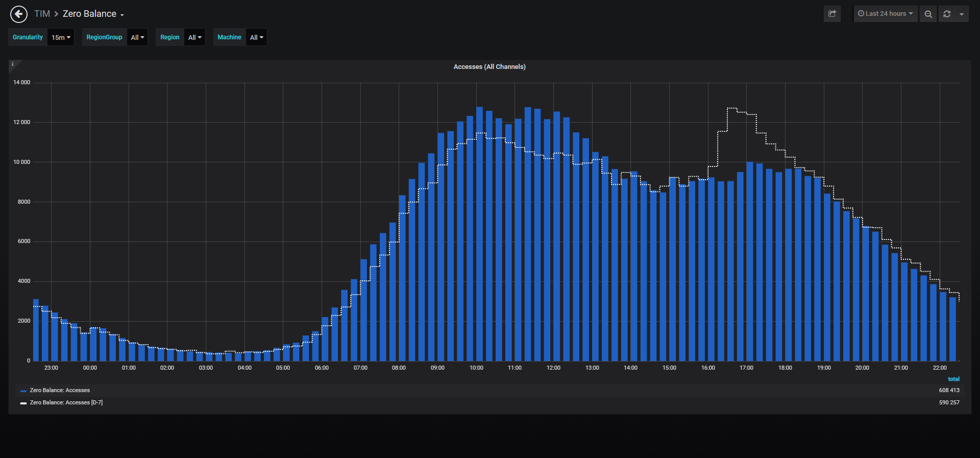Sort legend by the total column header
The image size is (980, 458).
[953, 379]
